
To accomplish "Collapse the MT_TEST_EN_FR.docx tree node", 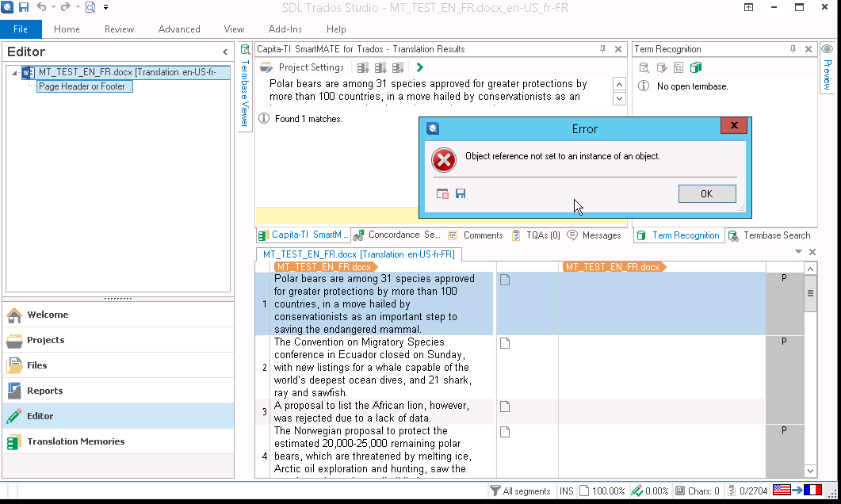I will pyautogui.click(x=14, y=73).
